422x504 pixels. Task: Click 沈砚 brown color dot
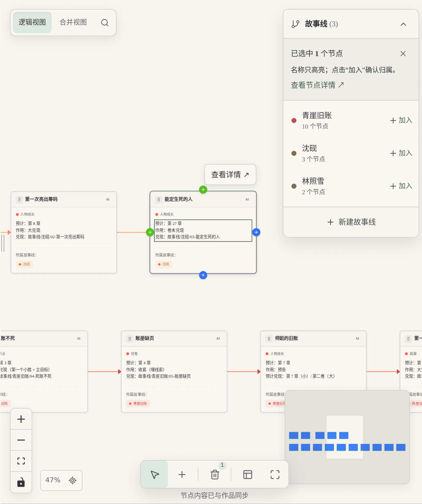click(294, 153)
